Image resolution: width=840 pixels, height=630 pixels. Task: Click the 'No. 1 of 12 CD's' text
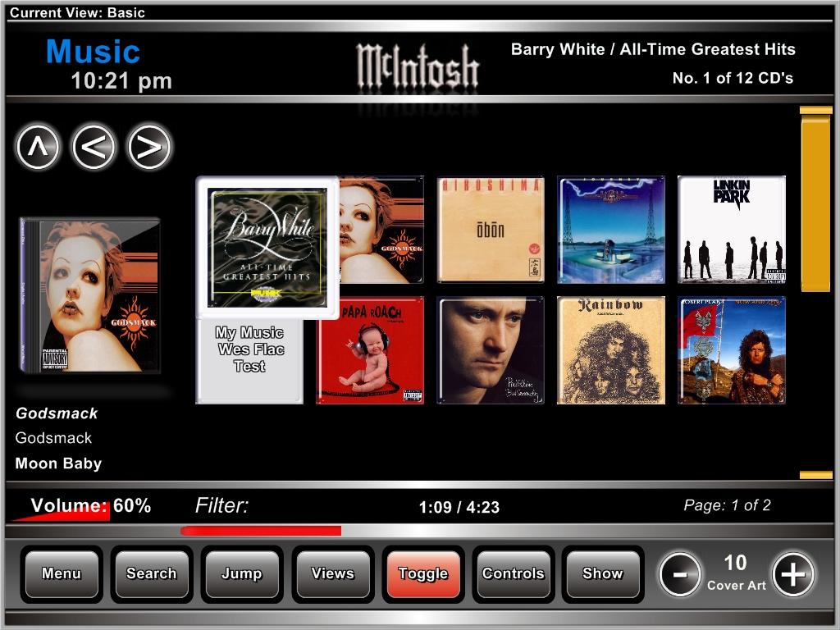pyautogui.click(x=733, y=78)
